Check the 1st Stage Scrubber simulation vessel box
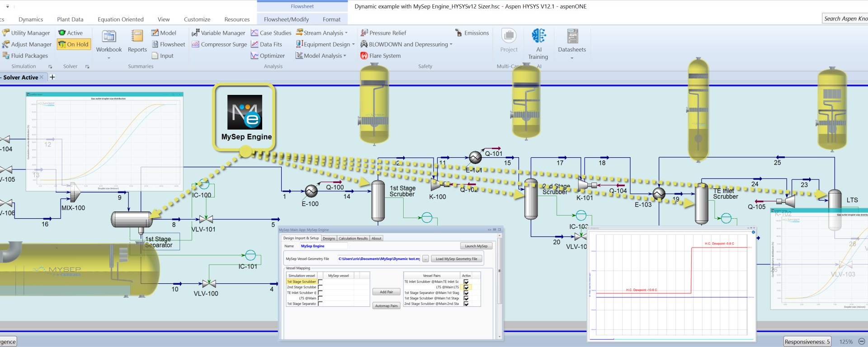The width and height of the screenshot is (868, 347). [320, 281]
